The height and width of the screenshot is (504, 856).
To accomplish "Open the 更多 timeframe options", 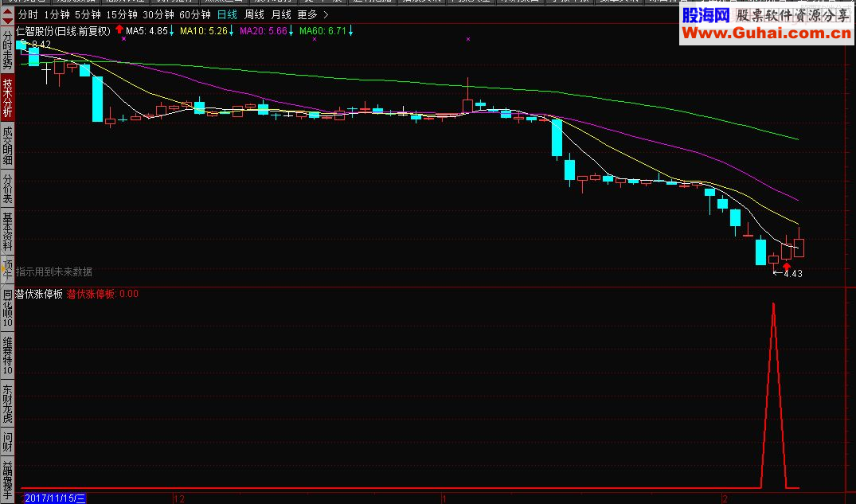I will tap(307, 15).
